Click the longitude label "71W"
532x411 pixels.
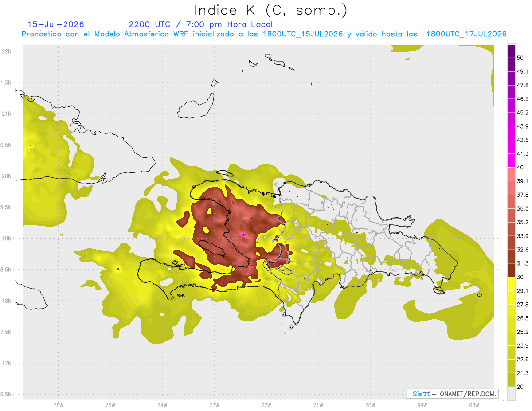pos(318,405)
